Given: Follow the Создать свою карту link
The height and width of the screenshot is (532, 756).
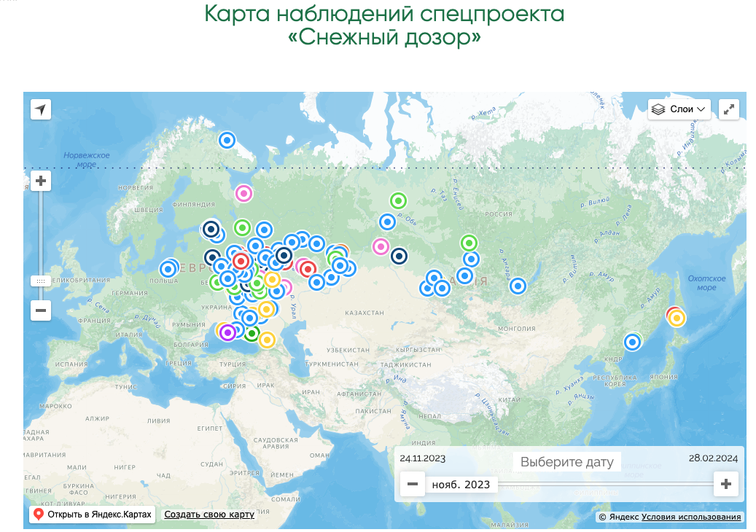Looking at the screenshot, I should [x=209, y=515].
